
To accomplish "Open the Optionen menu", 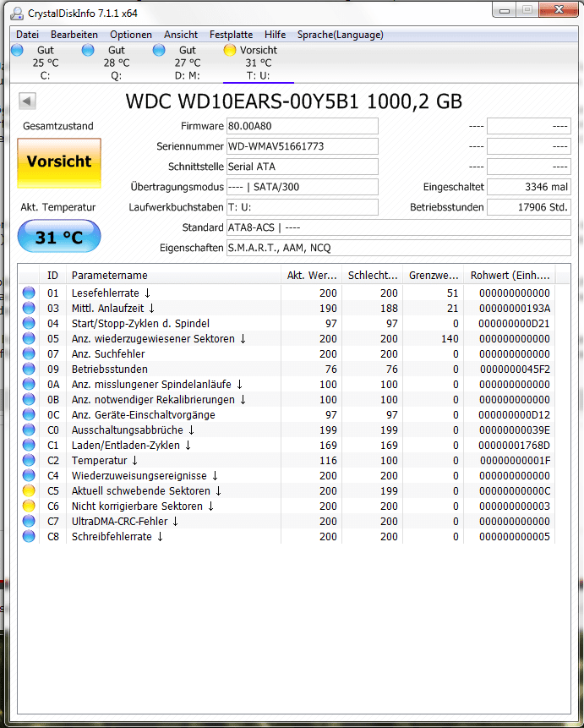I will [131, 35].
